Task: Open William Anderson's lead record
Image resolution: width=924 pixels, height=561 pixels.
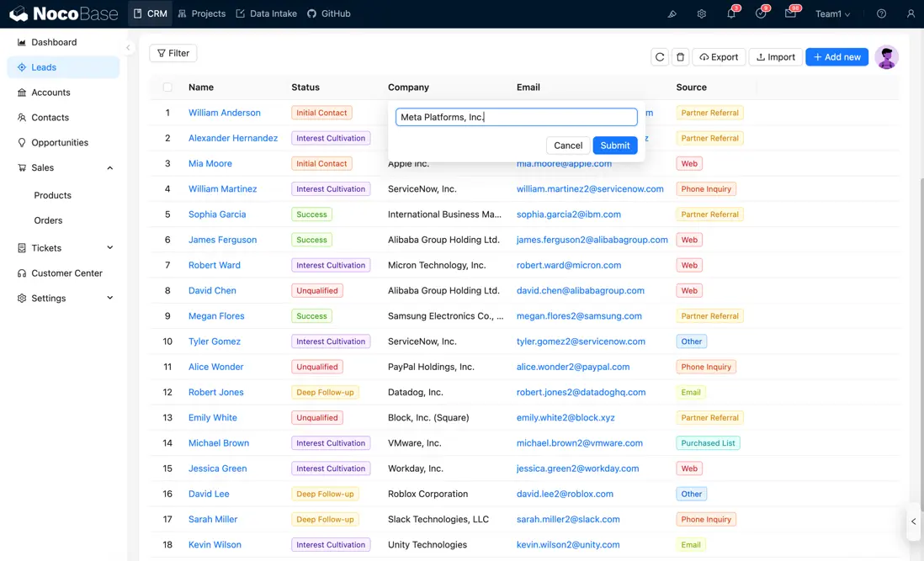Action: tap(224, 113)
